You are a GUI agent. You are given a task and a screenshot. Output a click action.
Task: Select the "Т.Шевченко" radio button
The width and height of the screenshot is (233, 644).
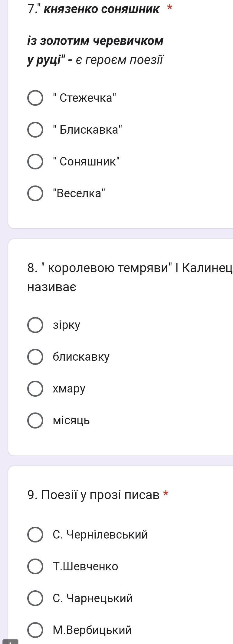(x=35, y=566)
